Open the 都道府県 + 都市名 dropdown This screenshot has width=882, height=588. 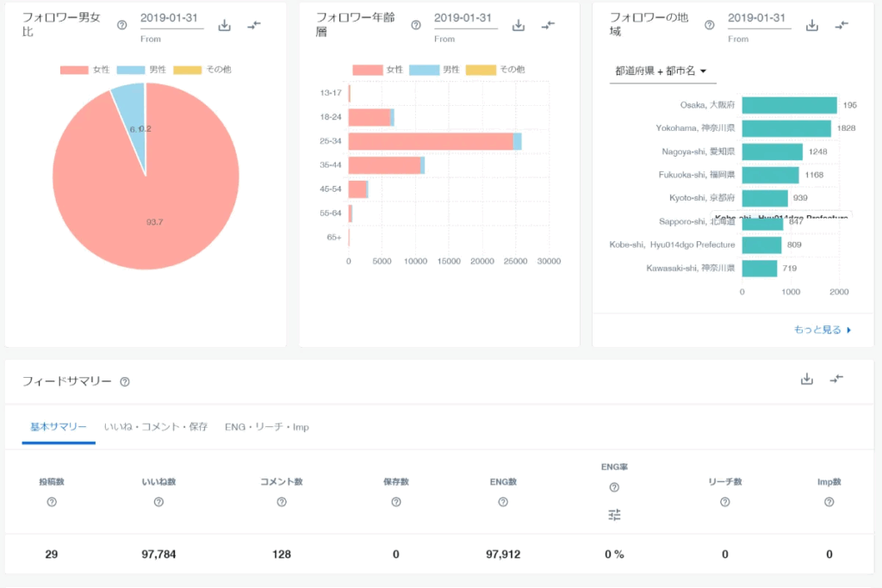(x=661, y=71)
